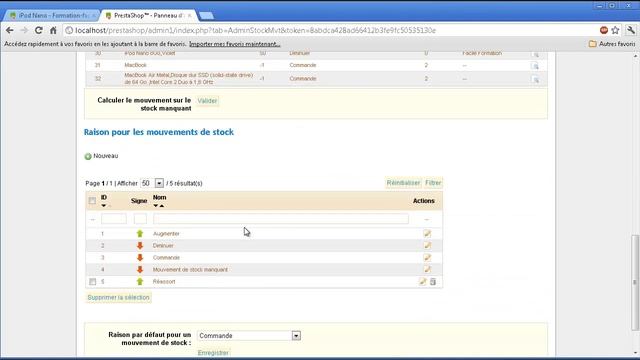Sort Nom column descending arrow
This screenshot has height=360, width=640.
[156, 206]
